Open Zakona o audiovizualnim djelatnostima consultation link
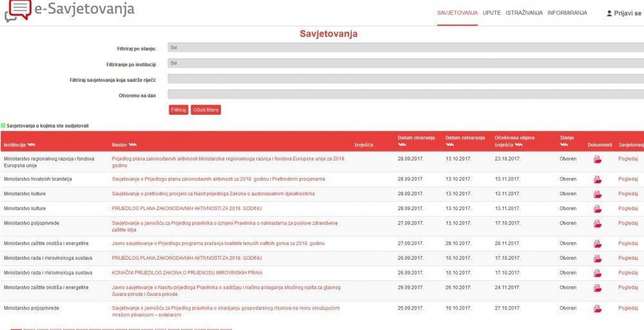This screenshot has height=330, width=644. pyautogui.click(x=214, y=193)
